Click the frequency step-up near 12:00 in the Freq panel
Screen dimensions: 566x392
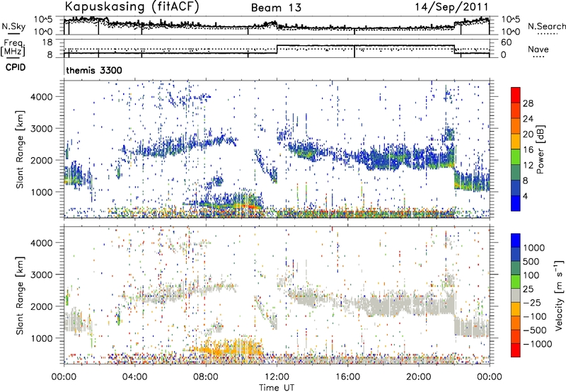pos(277,50)
